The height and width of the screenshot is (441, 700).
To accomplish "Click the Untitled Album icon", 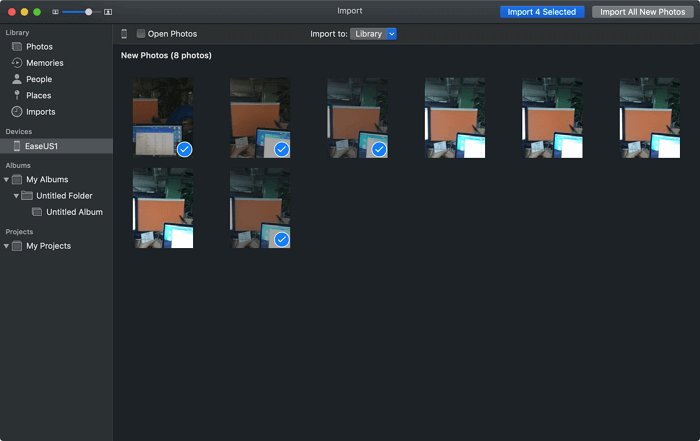I will click(37, 212).
